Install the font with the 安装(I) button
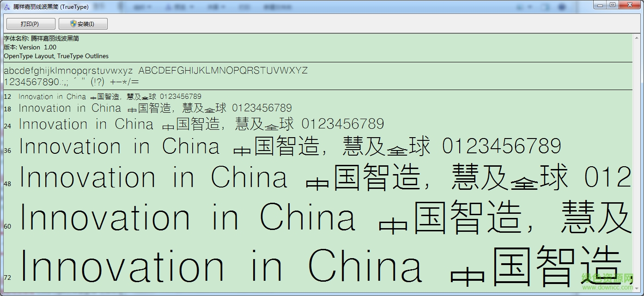 pos(83,24)
